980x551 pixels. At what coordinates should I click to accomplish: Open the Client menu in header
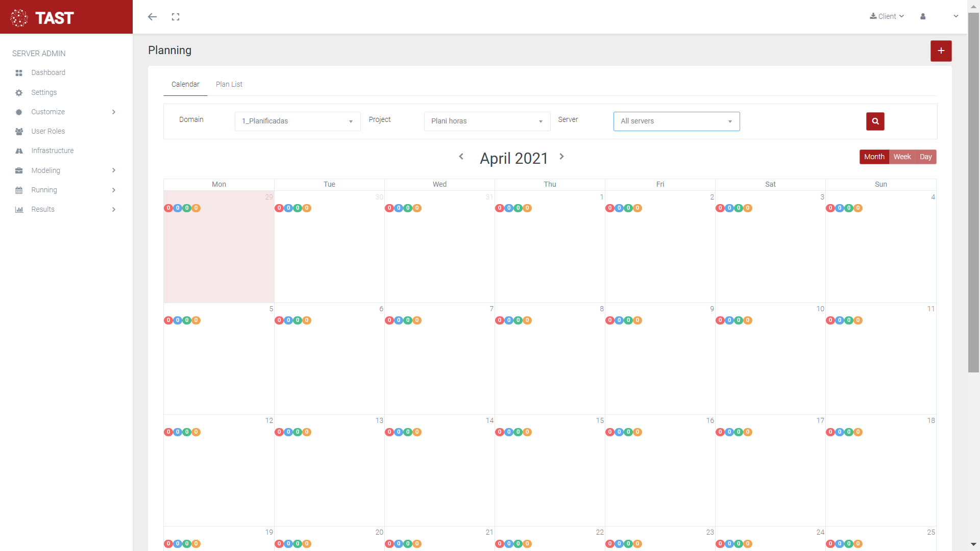point(887,16)
